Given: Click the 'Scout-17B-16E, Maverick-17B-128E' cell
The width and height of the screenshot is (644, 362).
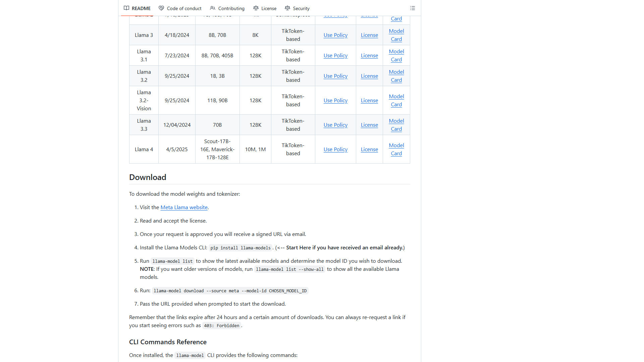Looking at the screenshot, I should pos(217,149).
